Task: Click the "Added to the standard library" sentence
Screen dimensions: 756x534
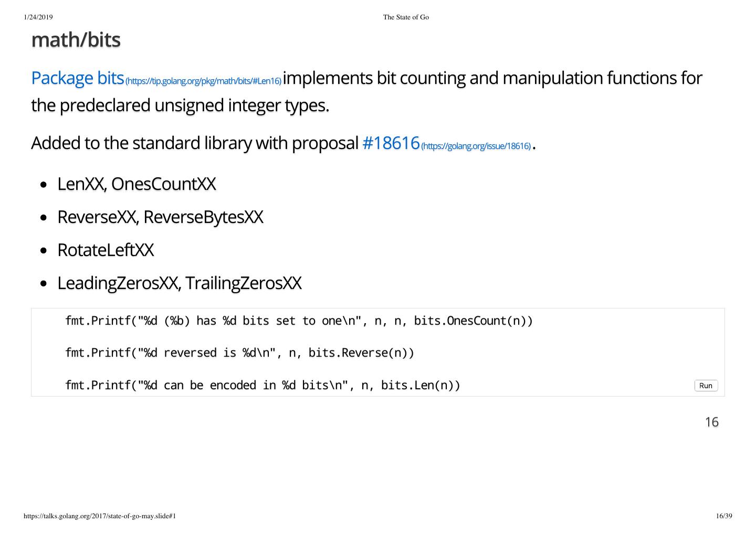Action: pyautogui.click(x=194, y=143)
